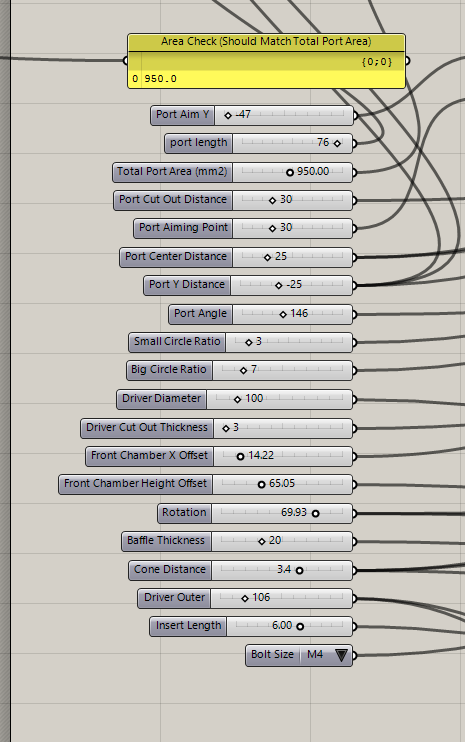This screenshot has height=742, width=465.
Task: Click the Front Chamber Height Offset slider track
Action: coord(282,484)
